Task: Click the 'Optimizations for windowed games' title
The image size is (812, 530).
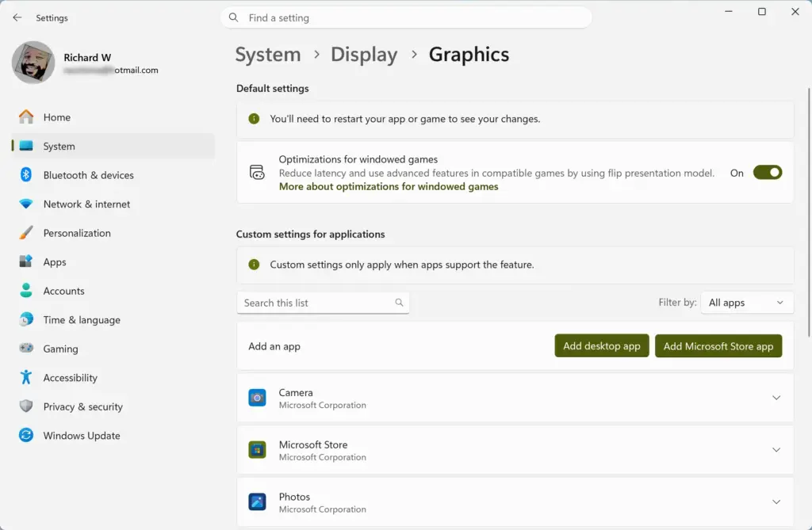Action: click(x=358, y=159)
